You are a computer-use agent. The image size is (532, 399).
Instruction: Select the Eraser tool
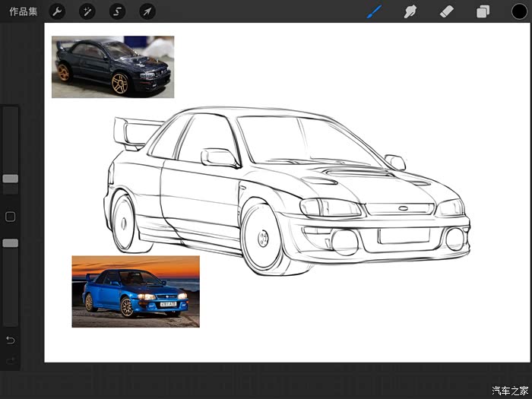click(447, 12)
